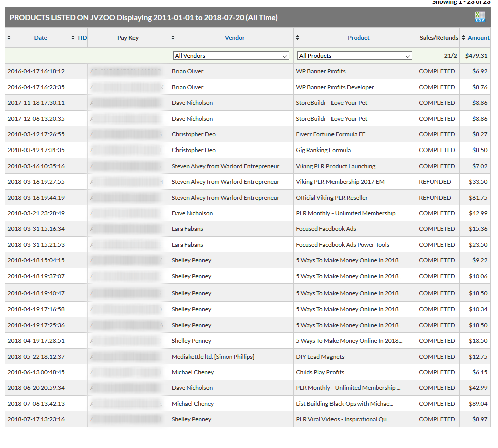Click vendor Michael Cheney in 2018-07-06 row
498x448 pixels.
click(x=193, y=404)
